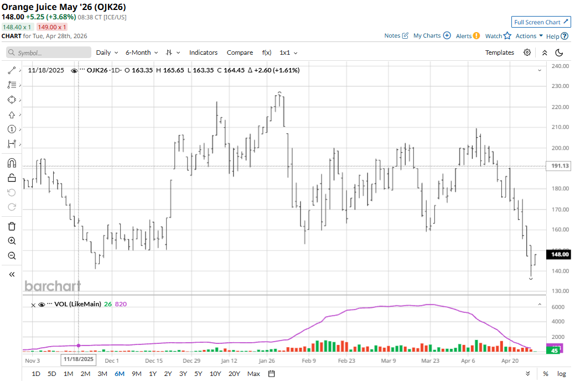
Task: Click the Full Screen Chart button
Action: tap(541, 22)
